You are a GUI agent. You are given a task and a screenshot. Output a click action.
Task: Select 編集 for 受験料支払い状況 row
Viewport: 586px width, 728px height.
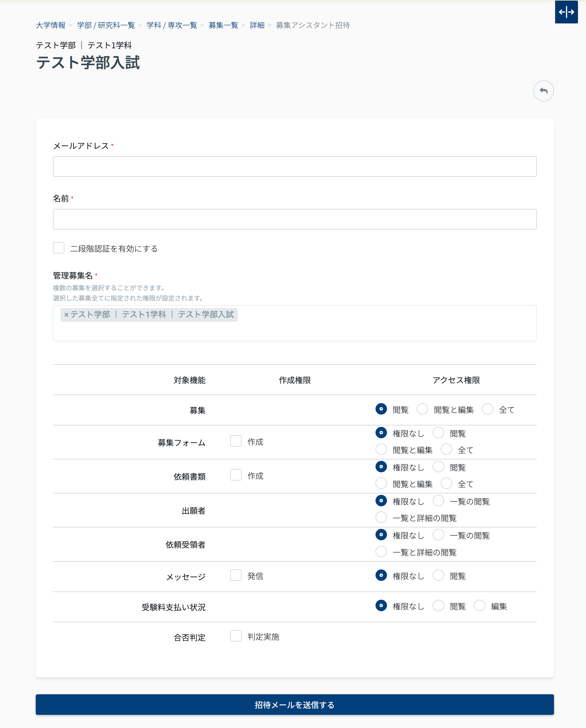tap(480, 606)
